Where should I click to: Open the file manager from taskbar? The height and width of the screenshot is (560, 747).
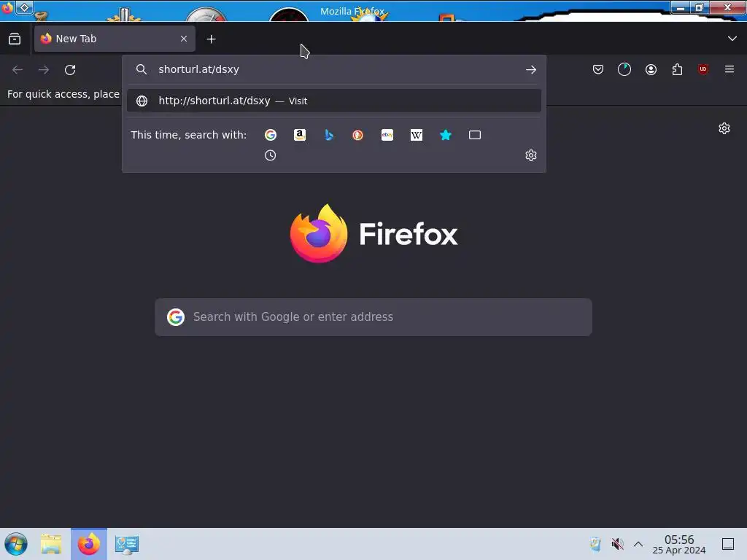coord(51,544)
